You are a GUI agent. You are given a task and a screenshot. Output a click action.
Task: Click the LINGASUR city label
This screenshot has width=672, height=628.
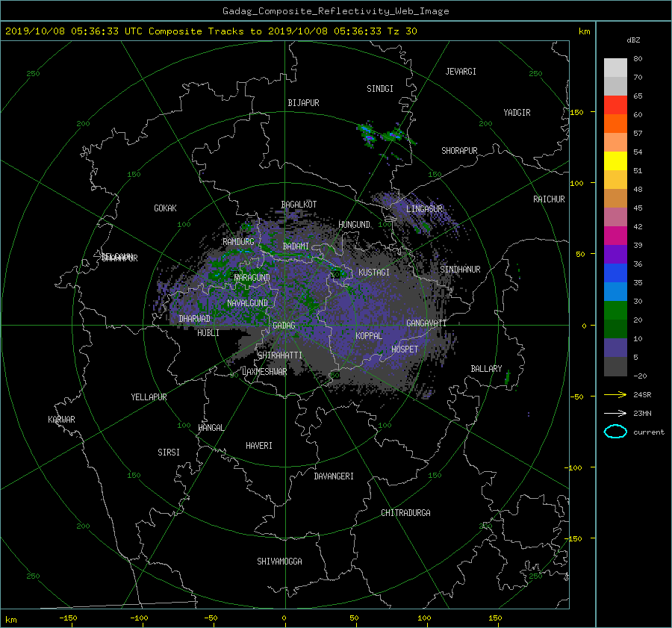[x=424, y=209]
